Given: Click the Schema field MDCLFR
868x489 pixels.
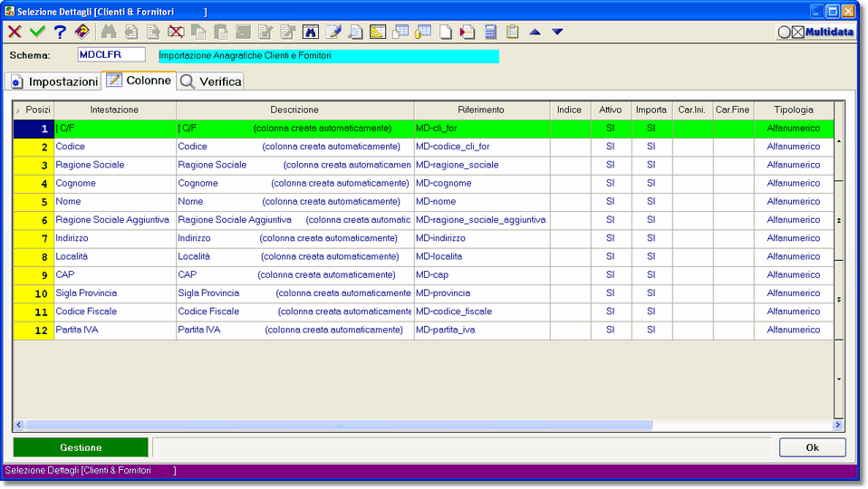Looking at the screenshot, I should coord(111,54).
